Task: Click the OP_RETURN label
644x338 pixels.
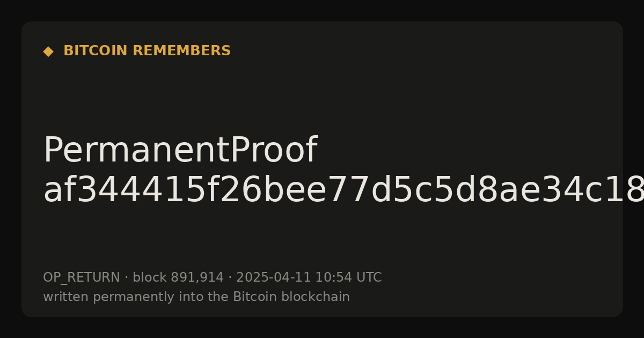Action: coord(82,278)
